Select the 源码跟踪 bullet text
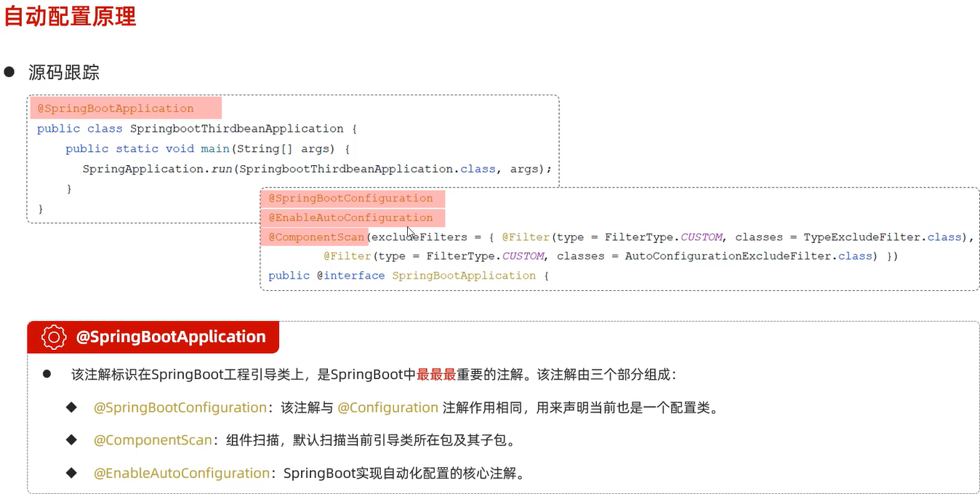 (x=64, y=72)
